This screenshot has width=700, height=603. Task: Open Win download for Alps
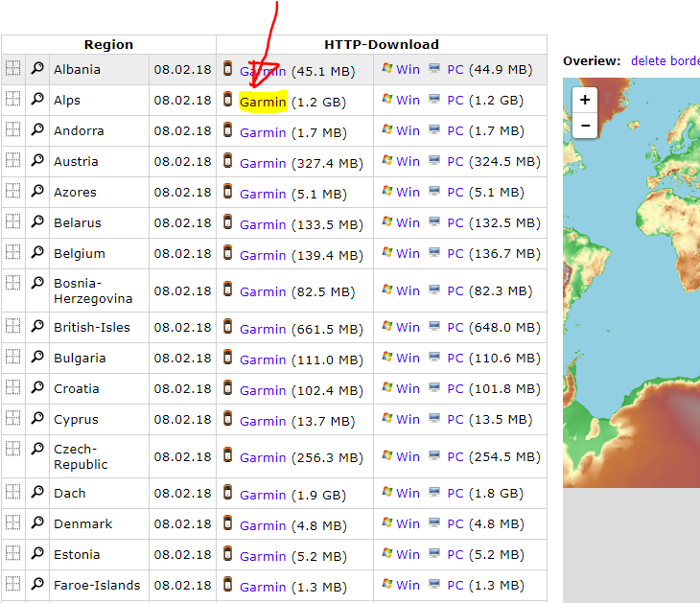coord(408,100)
